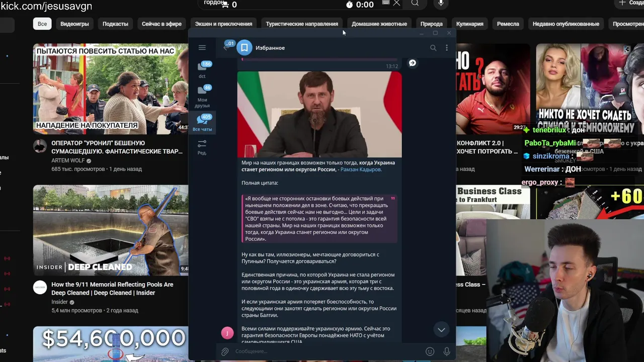644x362 pixels.
Task: Select the Экшен и приключения chip
Action: 223,24
